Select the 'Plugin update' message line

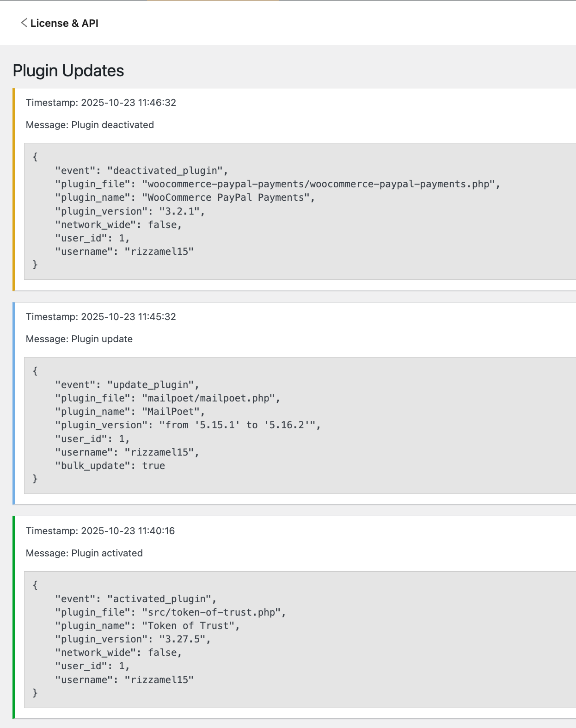(x=79, y=339)
